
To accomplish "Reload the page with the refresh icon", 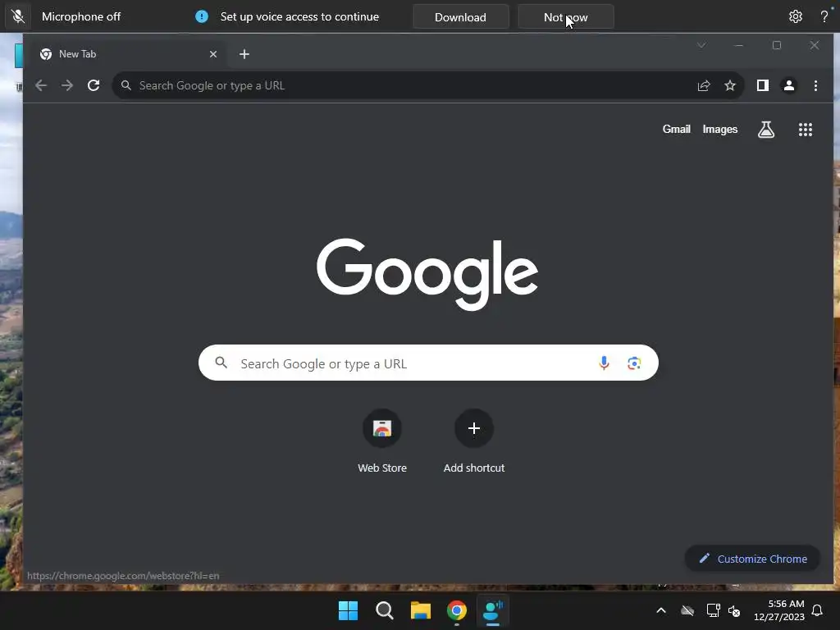I will click(x=94, y=85).
